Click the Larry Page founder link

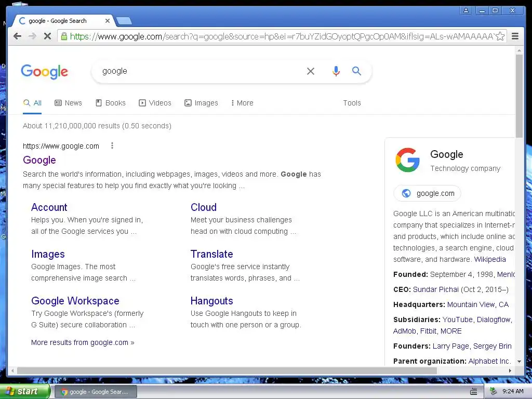450,346
